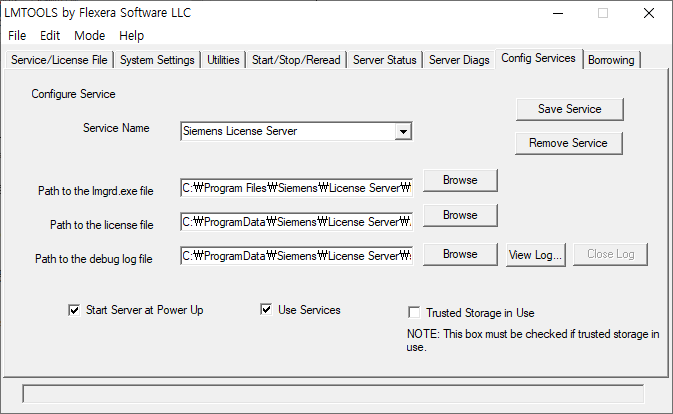Toggle the Use Services checkbox
This screenshot has height=414, width=673.
click(266, 309)
